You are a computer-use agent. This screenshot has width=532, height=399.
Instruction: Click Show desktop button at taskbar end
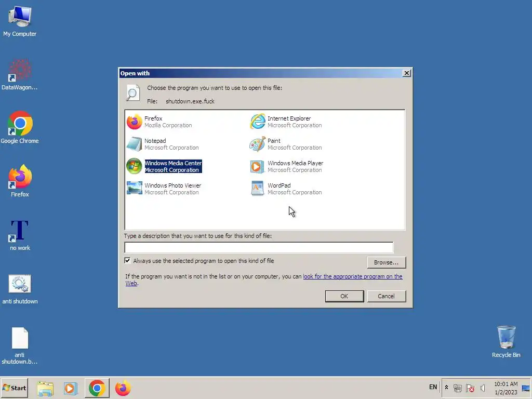coord(526,388)
